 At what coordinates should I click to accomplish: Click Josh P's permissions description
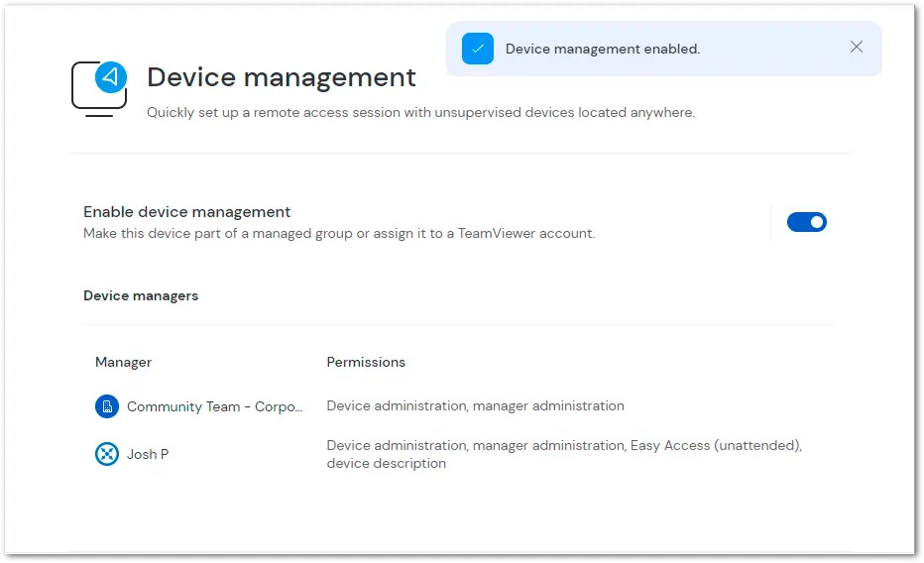pos(564,454)
